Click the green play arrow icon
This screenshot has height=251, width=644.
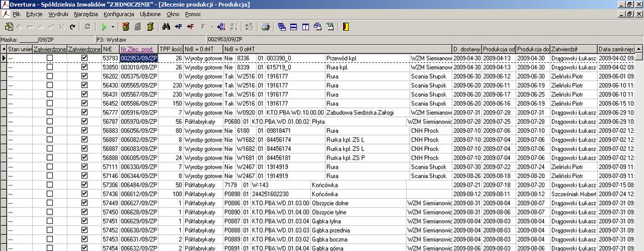coord(104,27)
